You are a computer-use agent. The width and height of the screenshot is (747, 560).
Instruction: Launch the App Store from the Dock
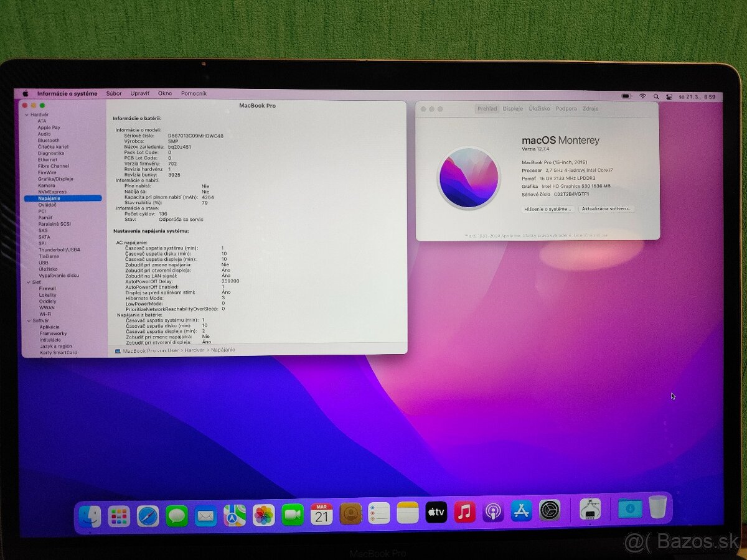[x=521, y=513]
